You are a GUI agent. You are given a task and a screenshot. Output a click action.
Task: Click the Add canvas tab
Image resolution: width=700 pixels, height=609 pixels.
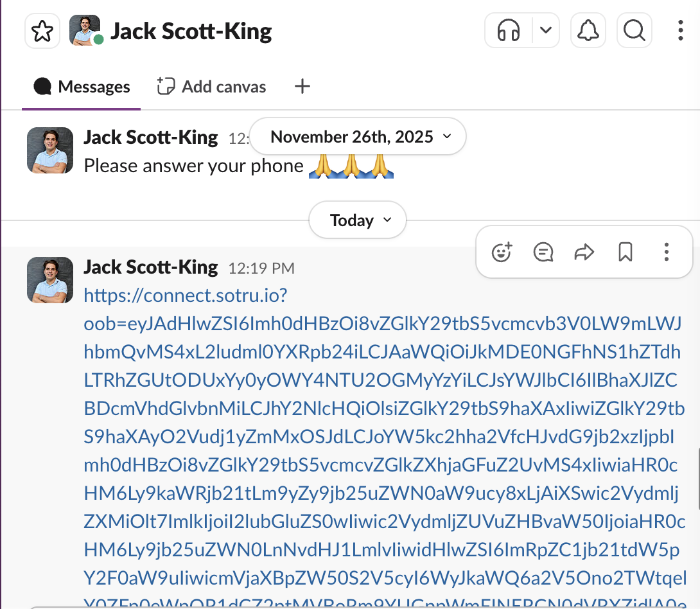click(x=212, y=87)
